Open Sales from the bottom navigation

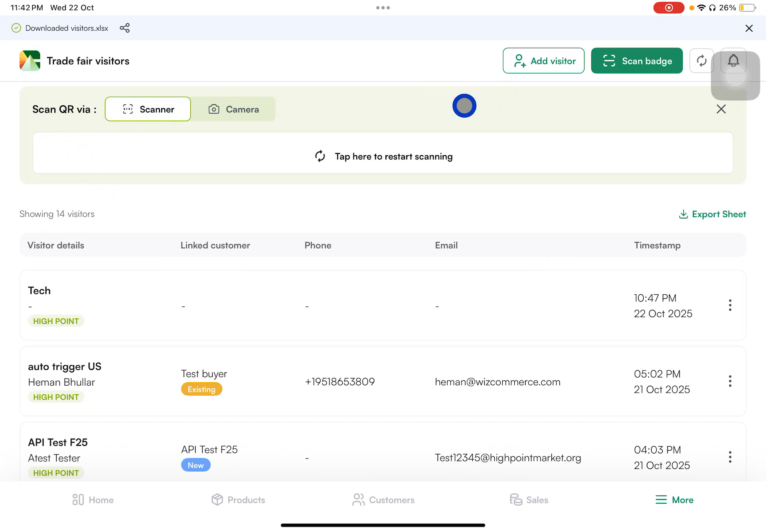point(529,500)
